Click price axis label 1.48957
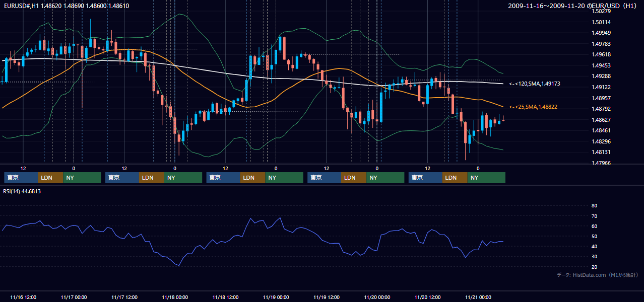 601,98
